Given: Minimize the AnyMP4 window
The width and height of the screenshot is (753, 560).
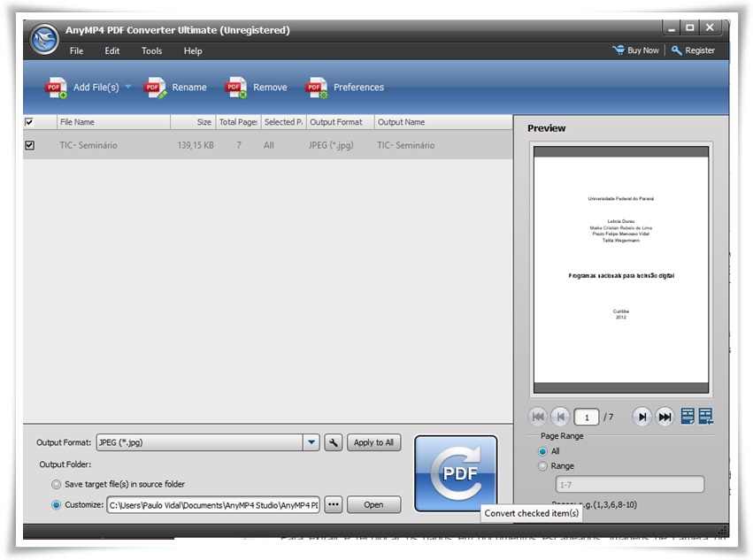Looking at the screenshot, I should click(672, 27).
